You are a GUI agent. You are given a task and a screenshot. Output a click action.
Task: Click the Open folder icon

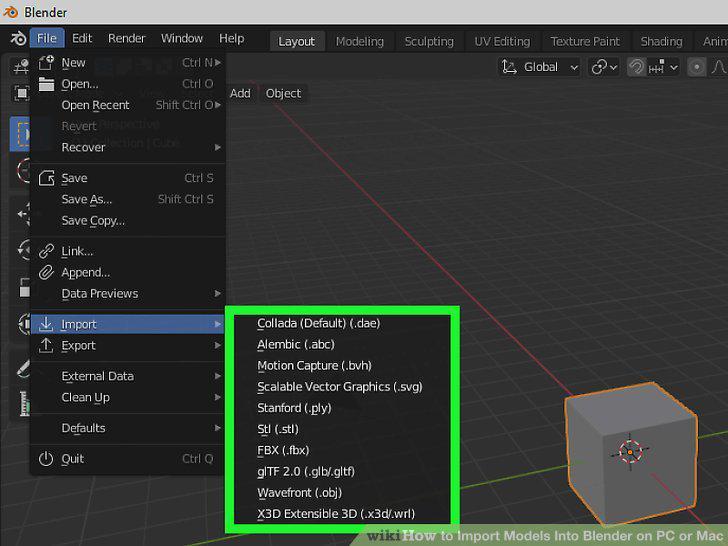46,84
